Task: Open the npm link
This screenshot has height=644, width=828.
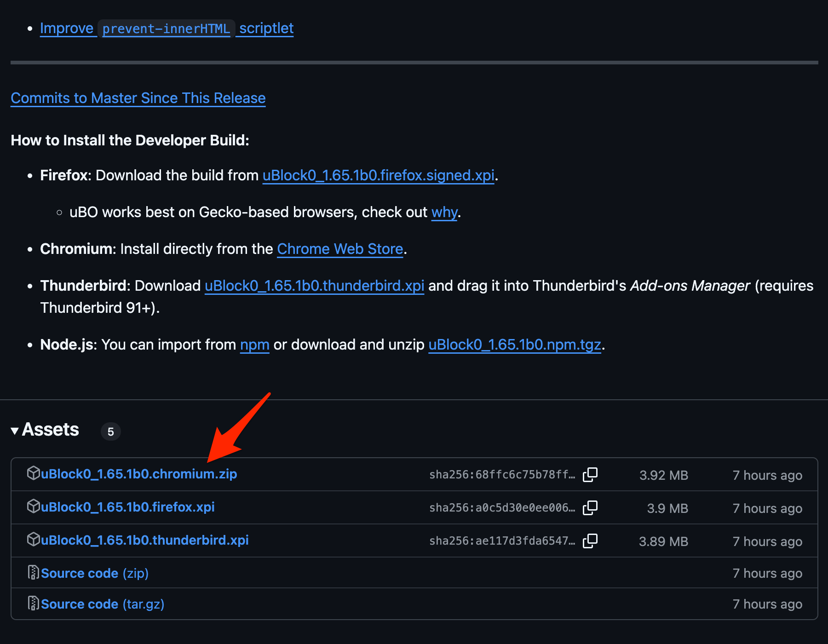Action: coord(254,345)
